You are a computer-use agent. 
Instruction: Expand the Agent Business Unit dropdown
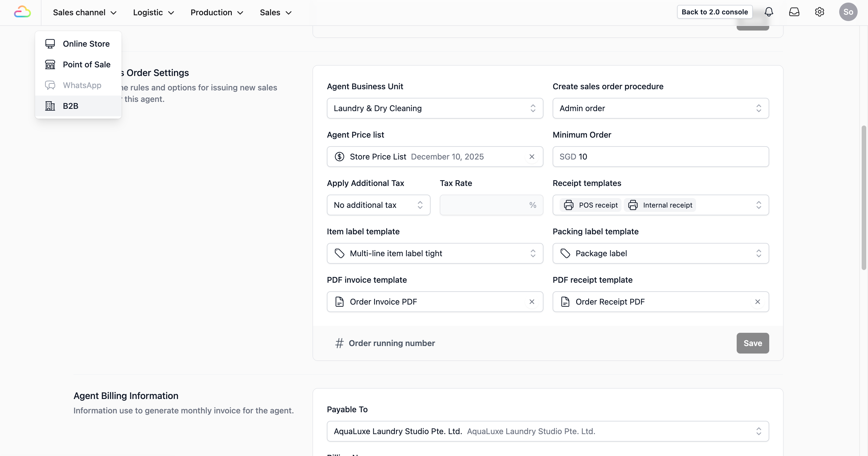[435, 109]
